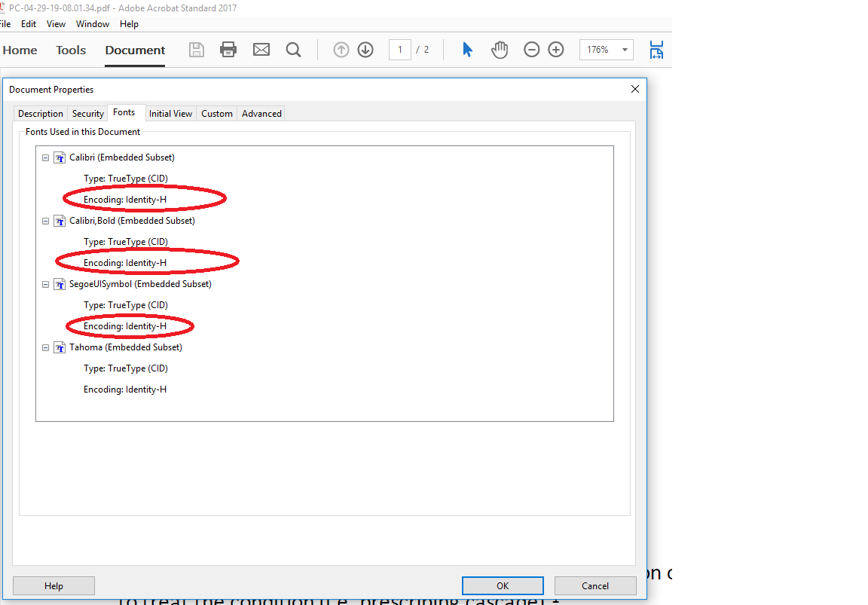
Task: Go to next page arrow icon
Action: point(365,50)
